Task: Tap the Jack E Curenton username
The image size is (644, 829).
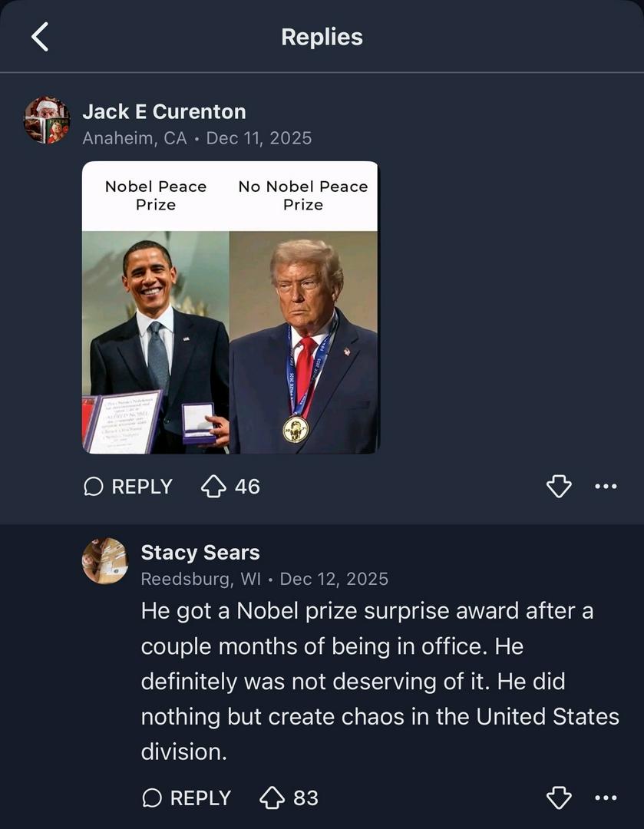Action: pyautogui.click(x=164, y=111)
